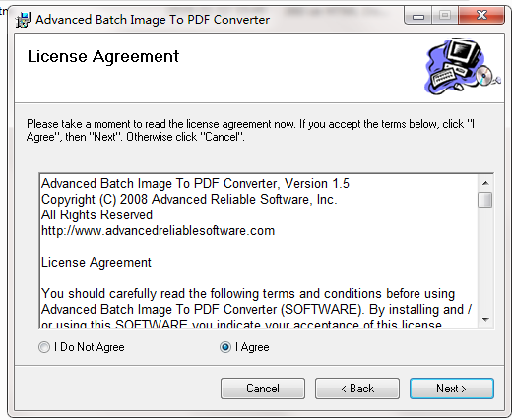This screenshot has height=420, width=512.
Task: Minimize the installer window
Action: [418, 16]
